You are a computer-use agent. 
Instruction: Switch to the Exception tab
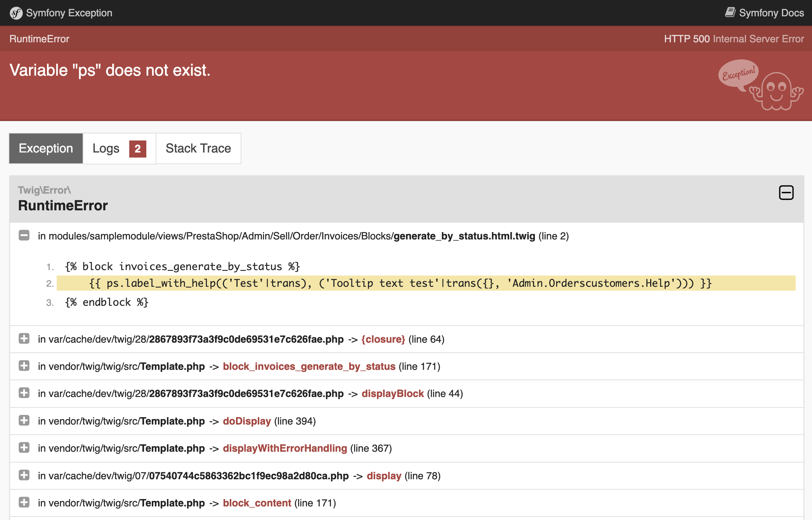(46, 148)
